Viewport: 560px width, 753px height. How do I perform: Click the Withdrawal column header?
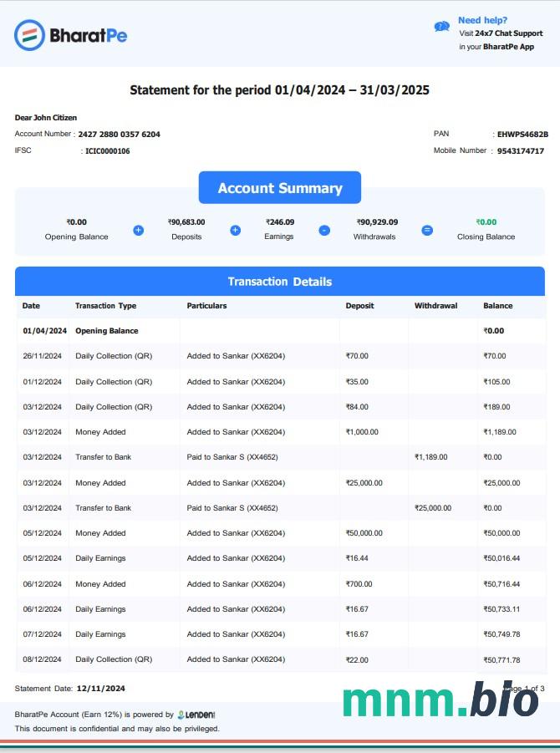pos(435,306)
